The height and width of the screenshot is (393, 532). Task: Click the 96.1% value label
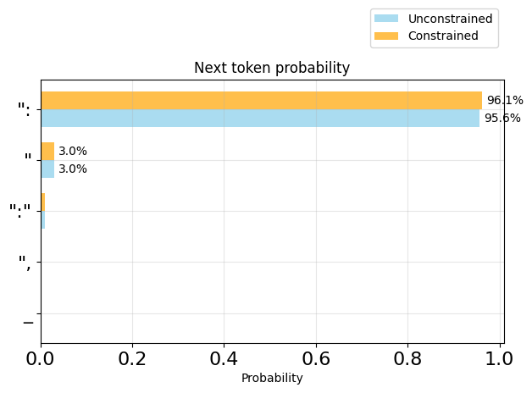pos(505,101)
